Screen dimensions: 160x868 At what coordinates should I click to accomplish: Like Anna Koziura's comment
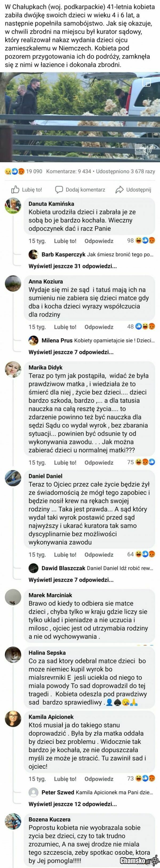click(65, 327)
